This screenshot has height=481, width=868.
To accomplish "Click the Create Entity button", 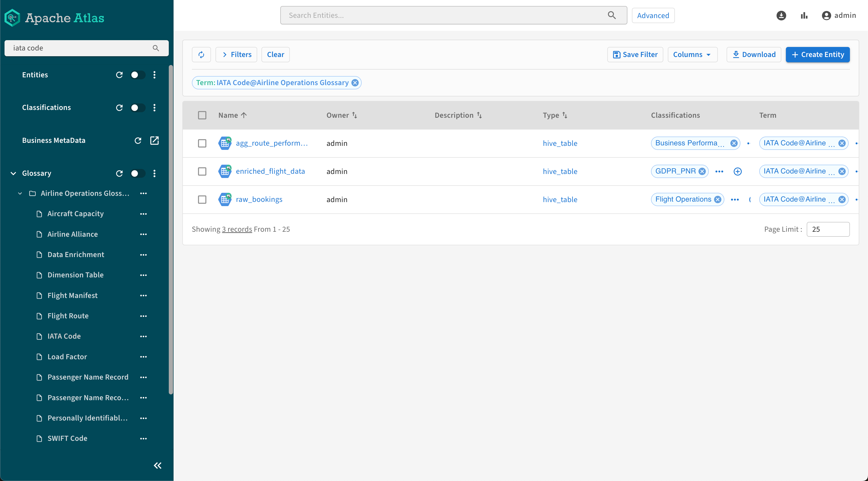I will [x=818, y=54].
